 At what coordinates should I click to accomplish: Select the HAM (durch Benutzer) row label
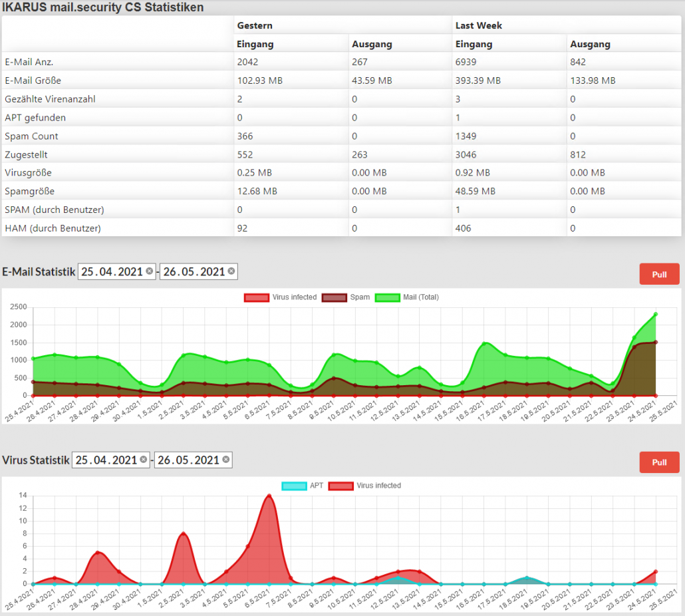click(53, 228)
